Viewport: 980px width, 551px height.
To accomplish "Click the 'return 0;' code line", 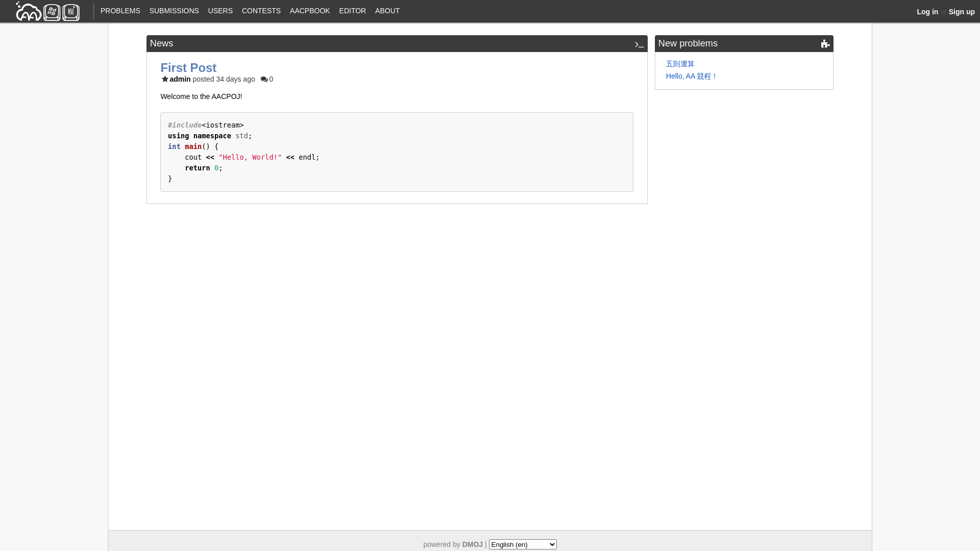I will pos(204,168).
